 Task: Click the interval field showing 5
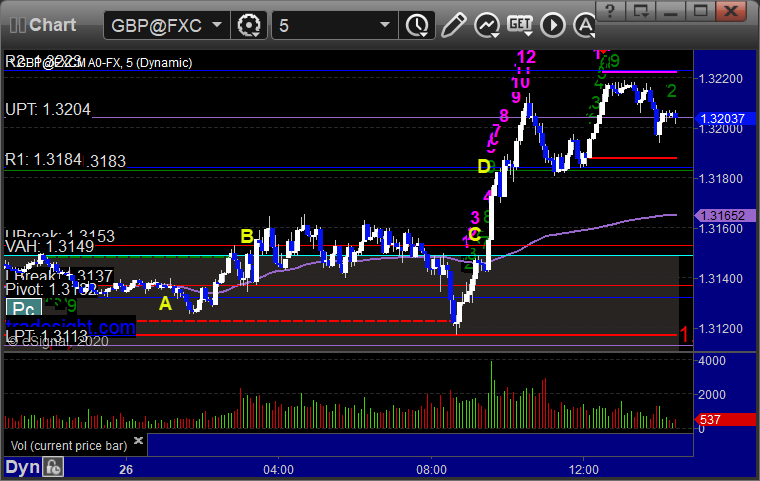click(x=325, y=25)
